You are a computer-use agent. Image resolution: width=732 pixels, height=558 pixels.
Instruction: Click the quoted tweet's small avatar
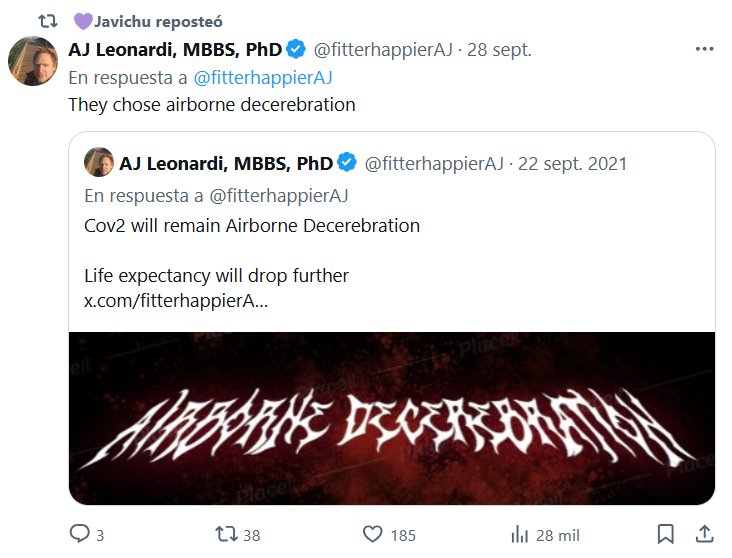point(98,163)
